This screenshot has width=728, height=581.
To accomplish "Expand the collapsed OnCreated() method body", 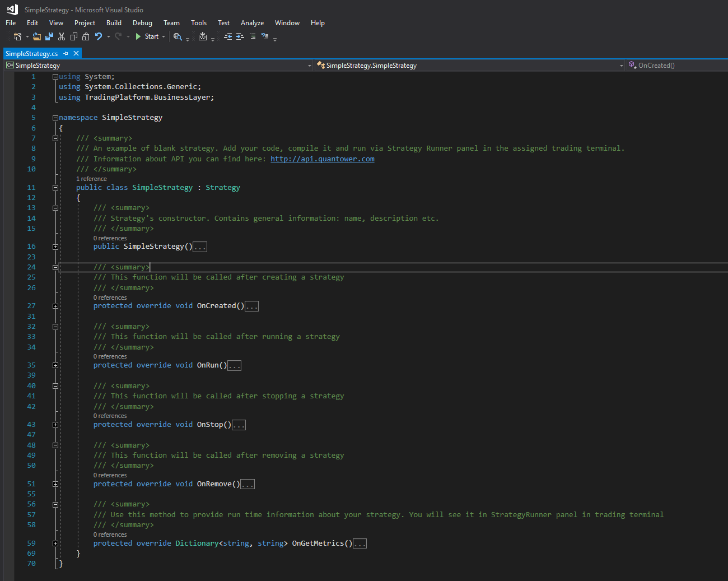I will (55, 306).
